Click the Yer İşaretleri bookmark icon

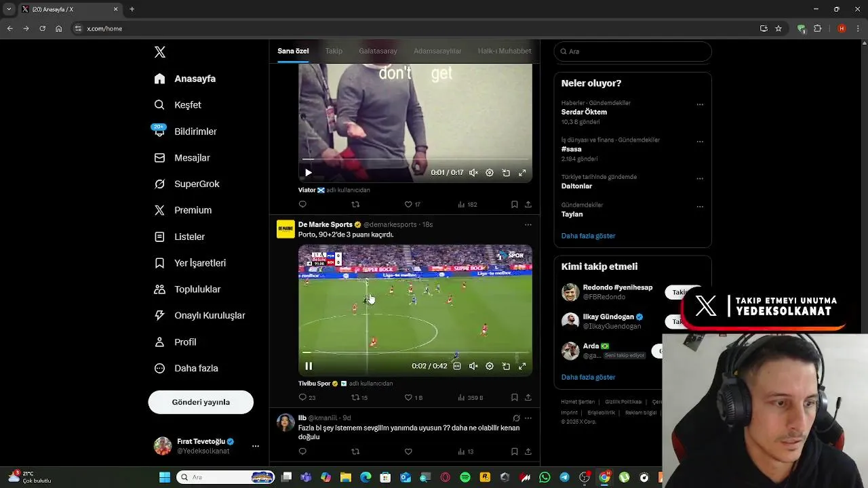coord(159,263)
